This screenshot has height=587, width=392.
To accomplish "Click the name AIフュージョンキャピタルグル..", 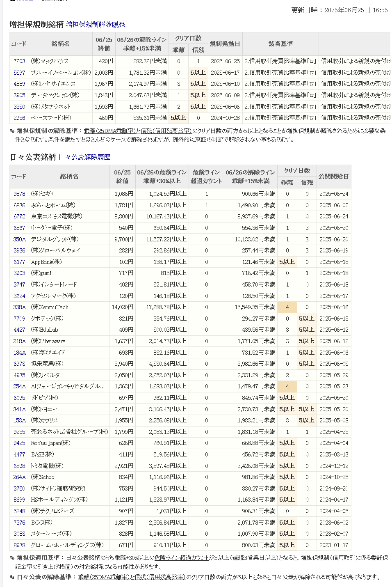I will pyautogui.click(x=67, y=386).
